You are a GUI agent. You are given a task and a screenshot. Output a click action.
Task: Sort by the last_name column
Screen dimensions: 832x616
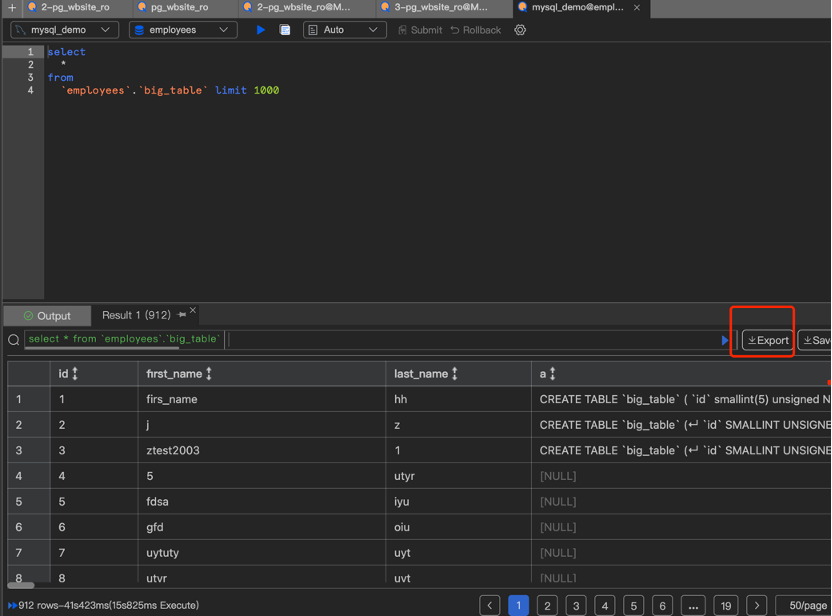coord(455,374)
